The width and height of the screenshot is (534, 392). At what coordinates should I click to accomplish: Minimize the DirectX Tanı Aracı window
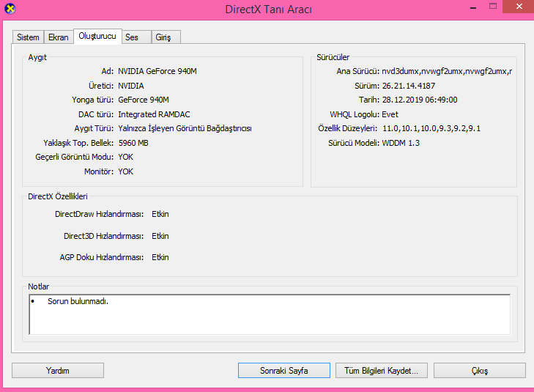tap(473, 7)
